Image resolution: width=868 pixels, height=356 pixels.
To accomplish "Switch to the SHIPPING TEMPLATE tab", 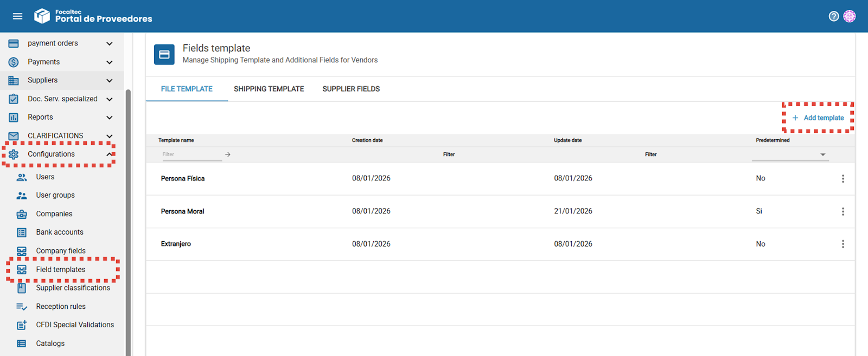I will click(269, 89).
